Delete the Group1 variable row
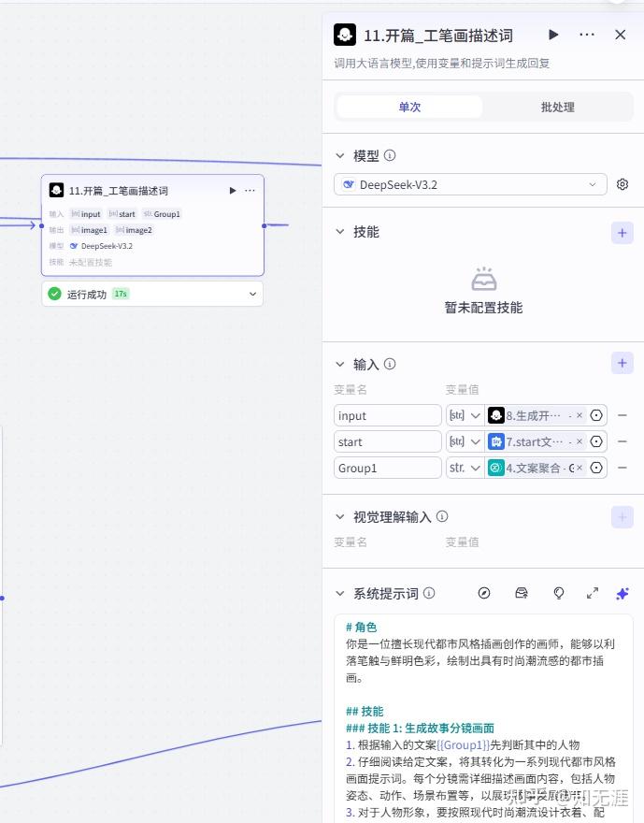Viewport: 644px width, 823px height. [623, 468]
